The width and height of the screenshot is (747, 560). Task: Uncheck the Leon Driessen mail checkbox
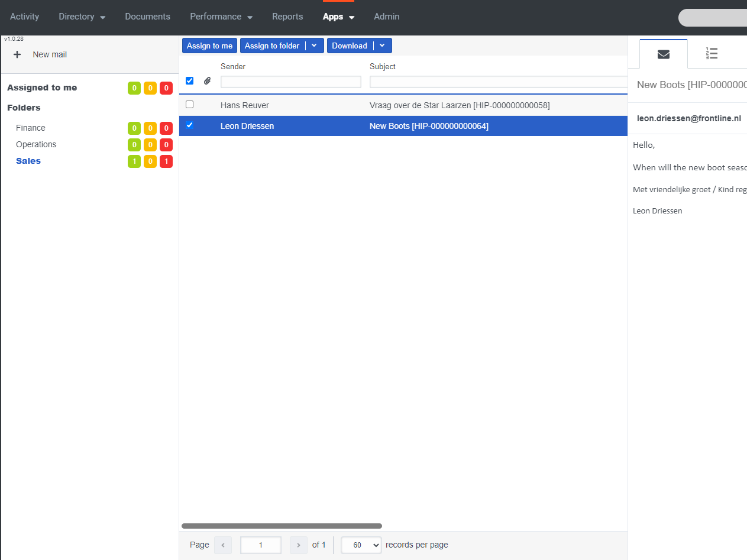click(189, 125)
